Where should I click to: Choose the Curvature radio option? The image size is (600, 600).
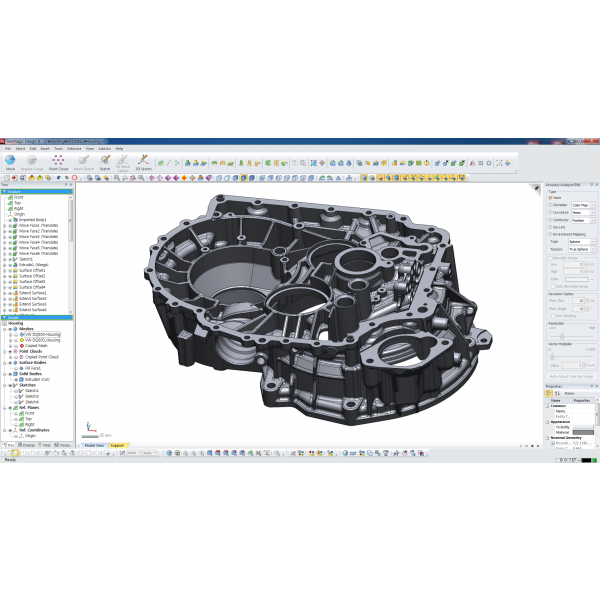pos(550,212)
